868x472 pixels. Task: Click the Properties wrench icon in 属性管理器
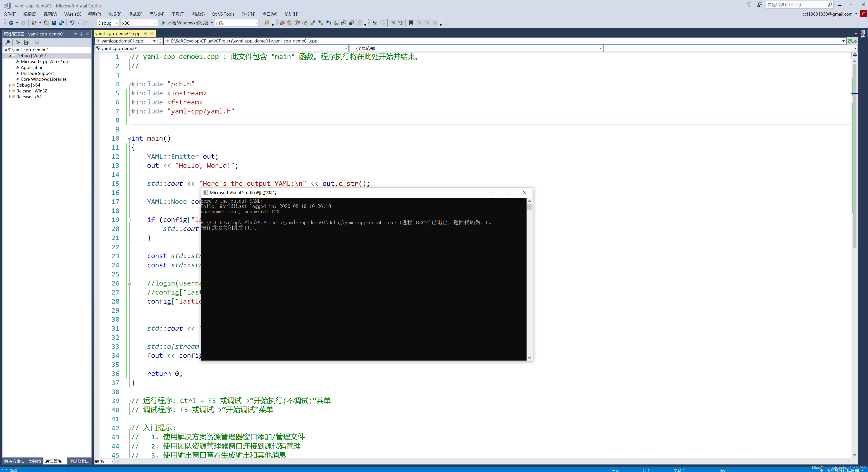coord(7,42)
